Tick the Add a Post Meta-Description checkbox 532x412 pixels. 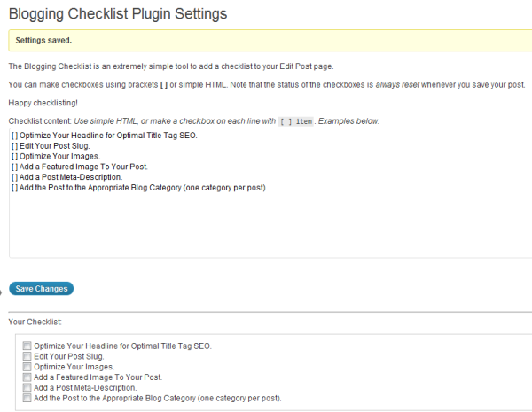[27, 387]
